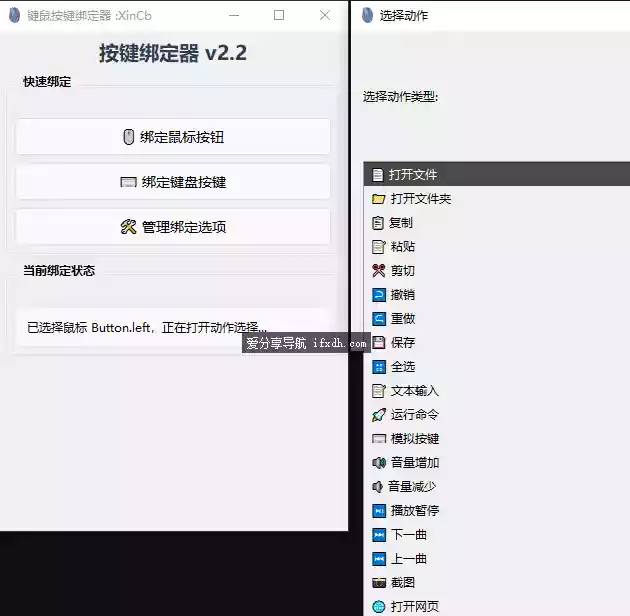Select the 模拟按键 label in list
Image resolution: width=630 pixels, height=616 pixels.
415,439
